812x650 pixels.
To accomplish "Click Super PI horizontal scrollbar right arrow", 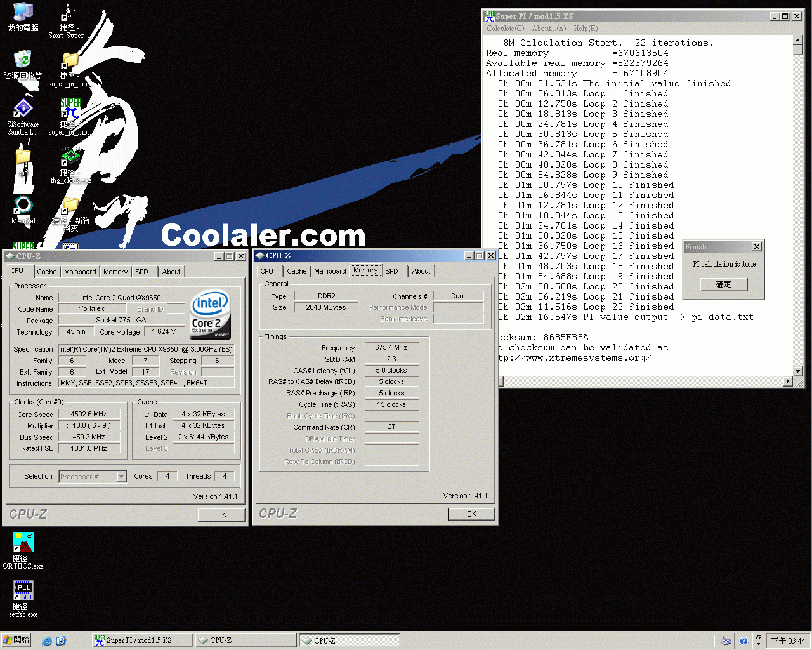I will tap(789, 381).
